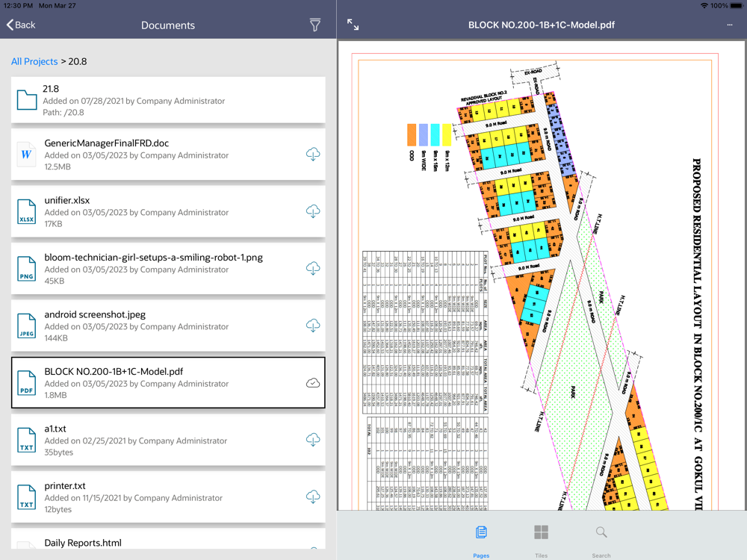This screenshot has width=747, height=560.
Task: Download the bloom-technician PNG file
Action: 313,269
